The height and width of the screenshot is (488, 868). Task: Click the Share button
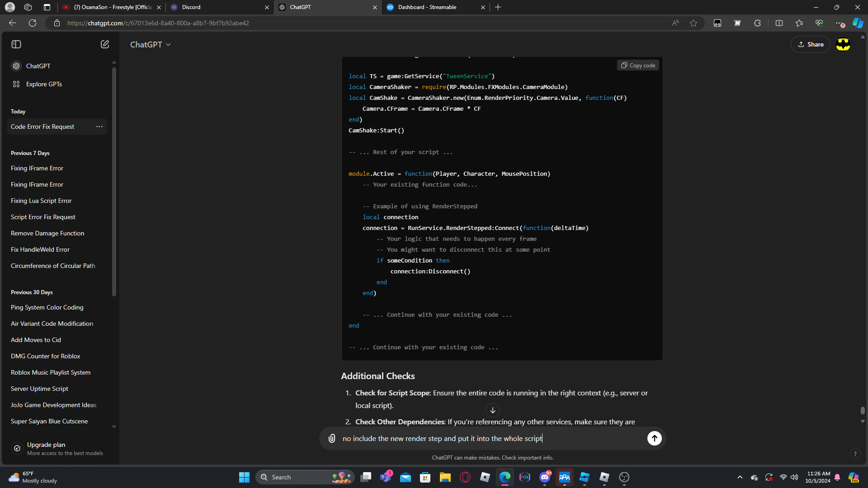tap(811, 44)
